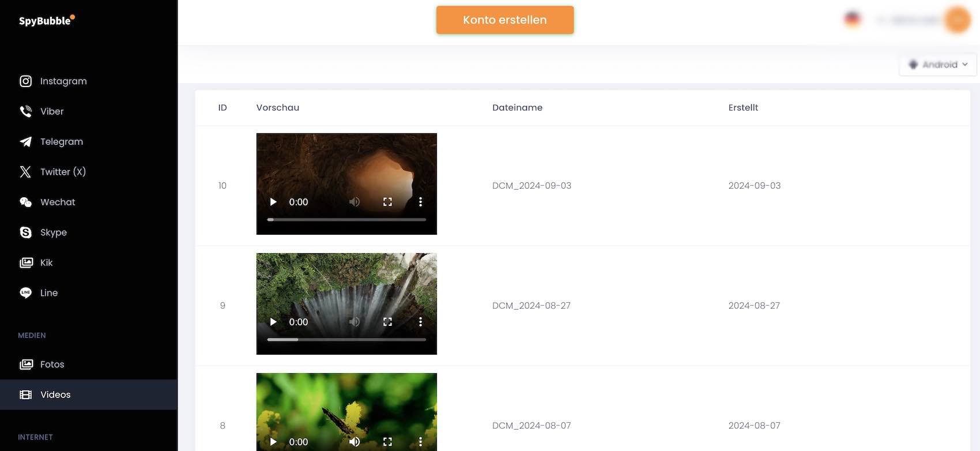The height and width of the screenshot is (451, 980).
Task: Click the row ID 9 cell
Action: 223,306
